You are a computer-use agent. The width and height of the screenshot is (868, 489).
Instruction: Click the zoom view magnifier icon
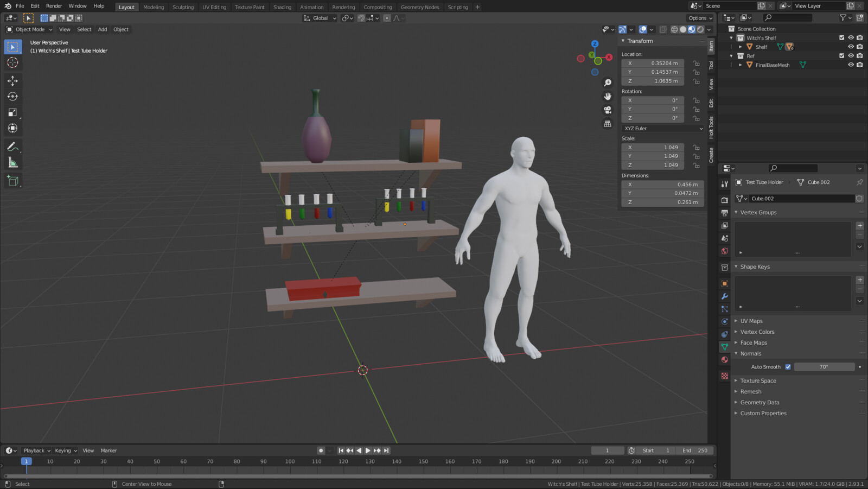tap(608, 83)
